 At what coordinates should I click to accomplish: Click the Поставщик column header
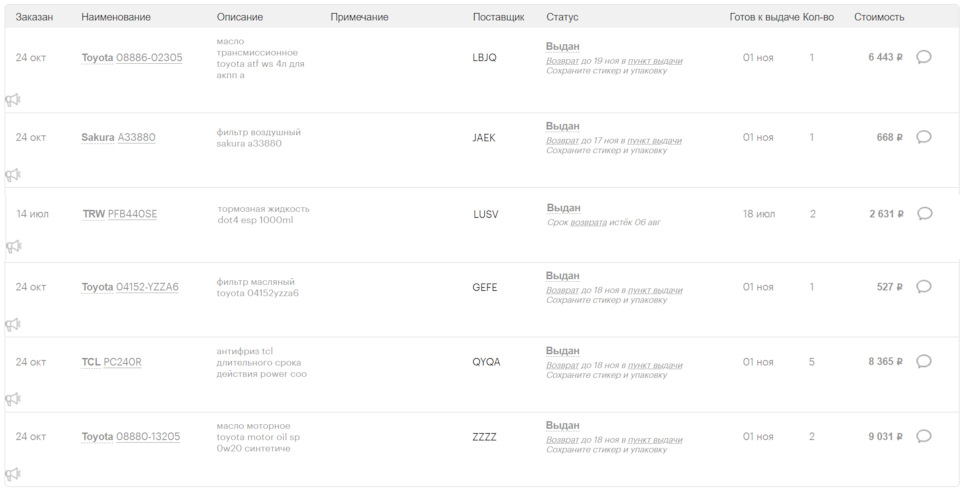point(498,17)
